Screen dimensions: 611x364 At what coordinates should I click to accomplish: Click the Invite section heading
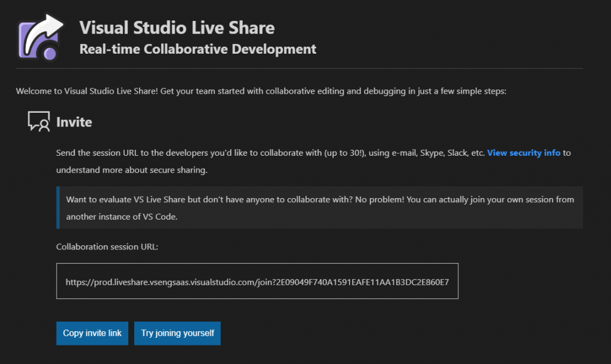[74, 122]
